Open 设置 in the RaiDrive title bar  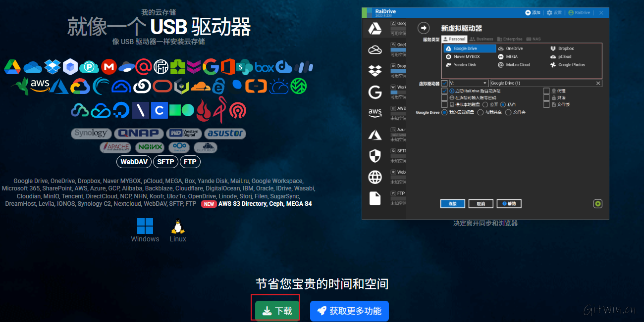(554, 12)
